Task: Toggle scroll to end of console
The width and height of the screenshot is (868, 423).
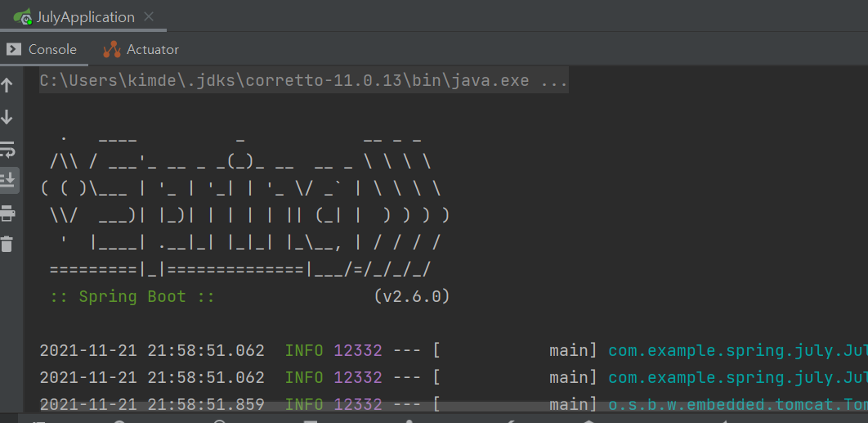Action: pyautogui.click(x=7, y=180)
